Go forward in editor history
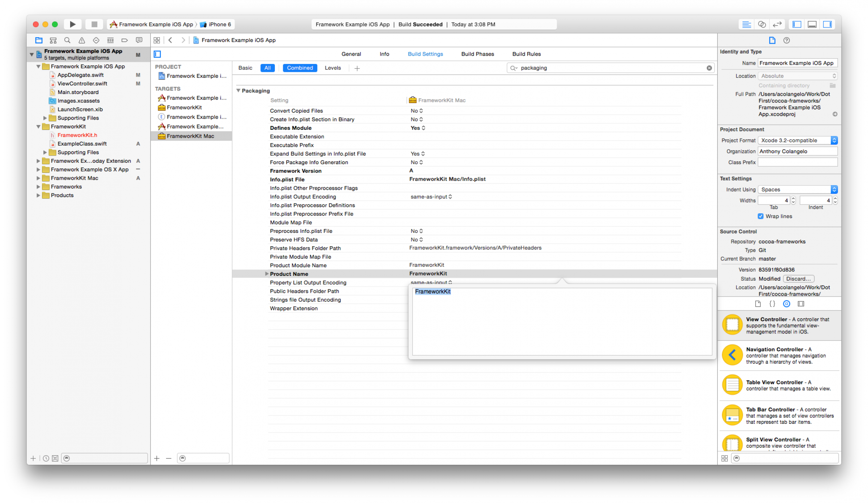 183,40
